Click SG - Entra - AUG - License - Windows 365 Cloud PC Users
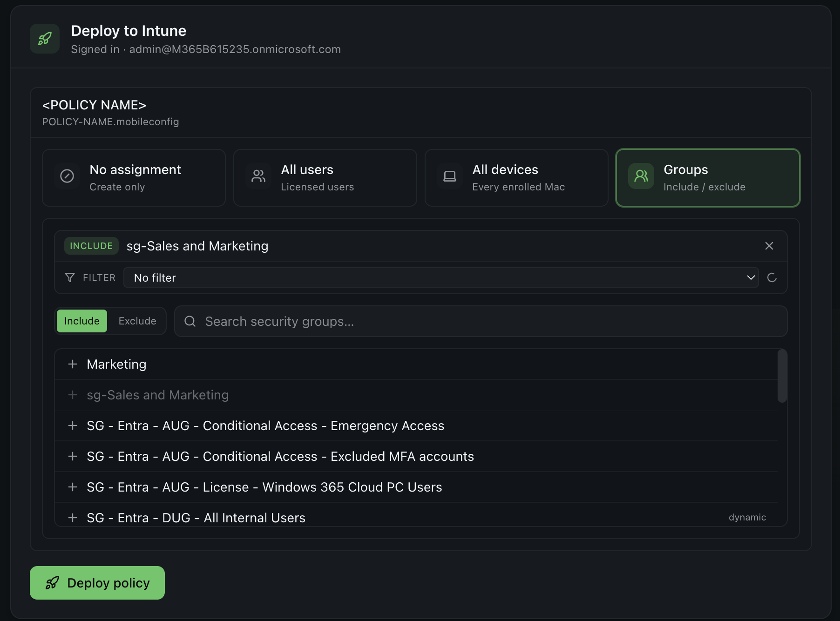840x621 pixels. coord(264,487)
